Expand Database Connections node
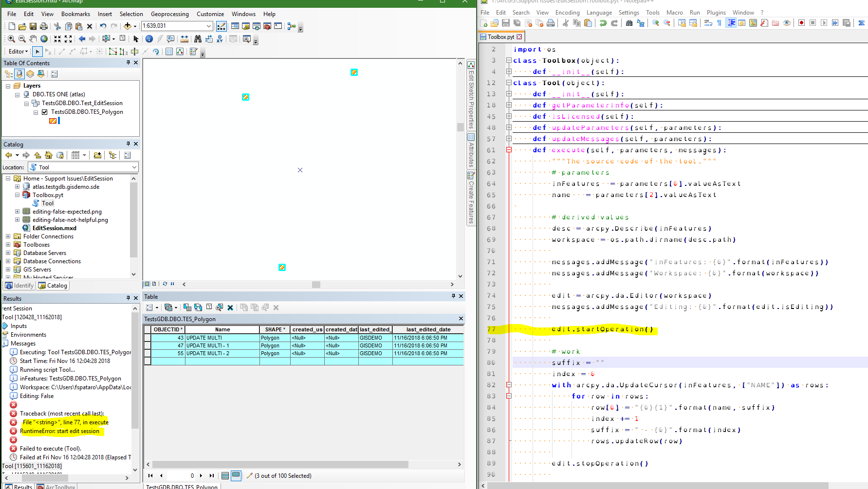 (x=8, y=261)
